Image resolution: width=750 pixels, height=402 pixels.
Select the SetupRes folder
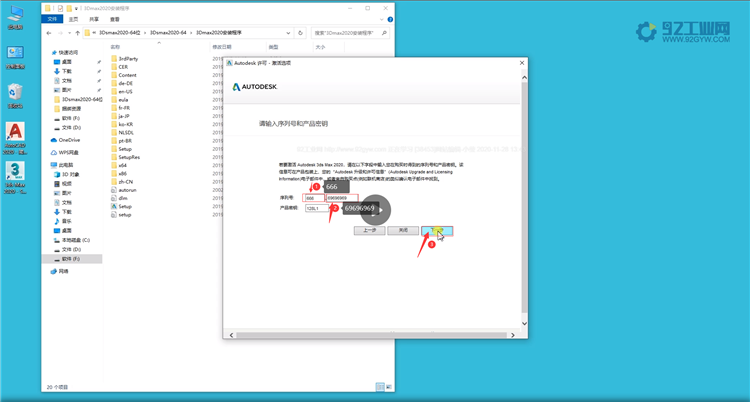click(x=125, y=157)
